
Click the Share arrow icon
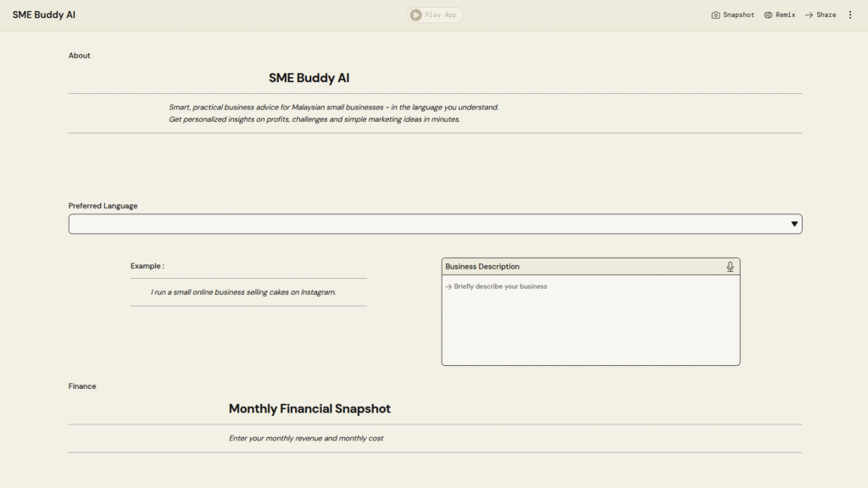pyautogui.click(x=809, y=15)
